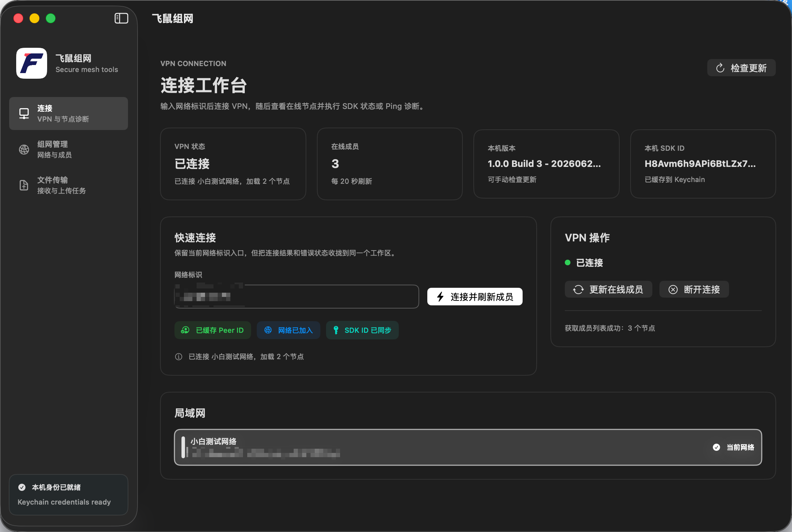The height and width of the screenshot is (532, 792).
Task: Click the 检查更新 button
Action: click(741, 68)
